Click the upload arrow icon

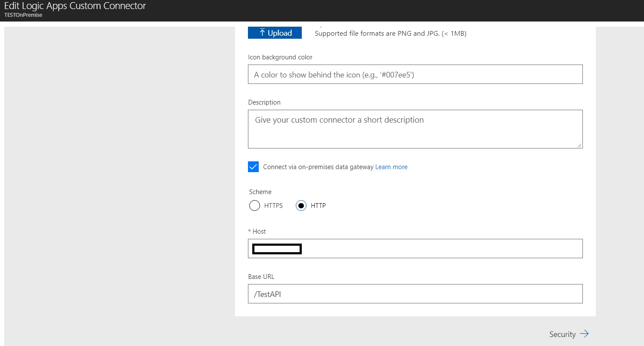pos(262,33)
